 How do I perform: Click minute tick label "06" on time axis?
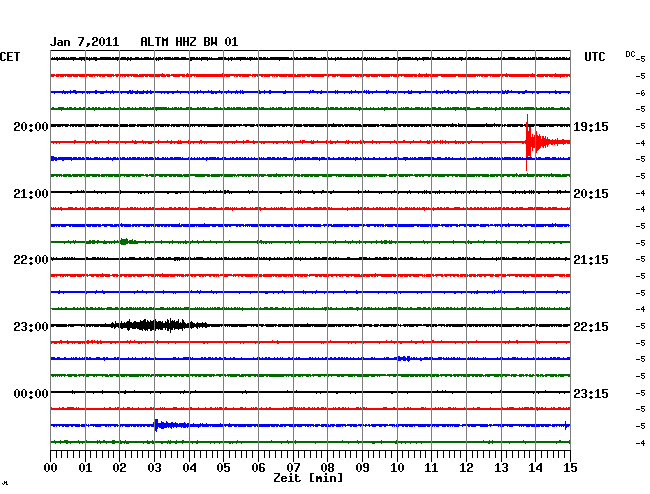pos(258,468)
